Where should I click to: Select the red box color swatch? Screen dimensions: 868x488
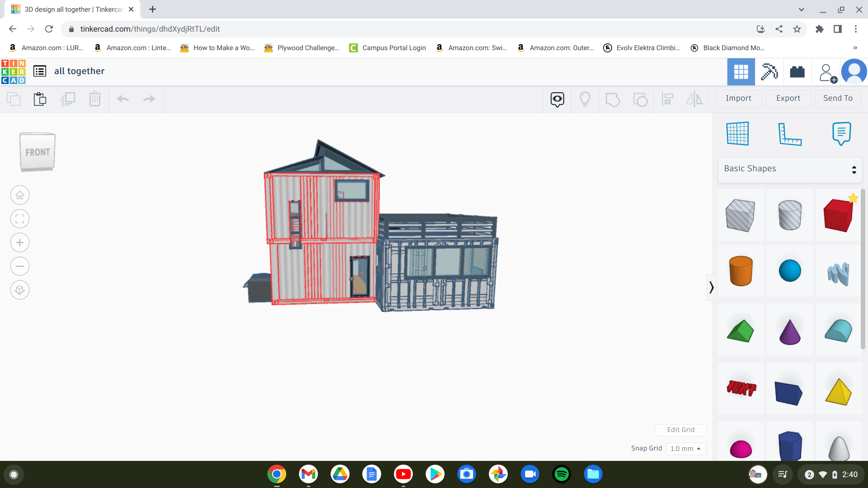[838, 215]
